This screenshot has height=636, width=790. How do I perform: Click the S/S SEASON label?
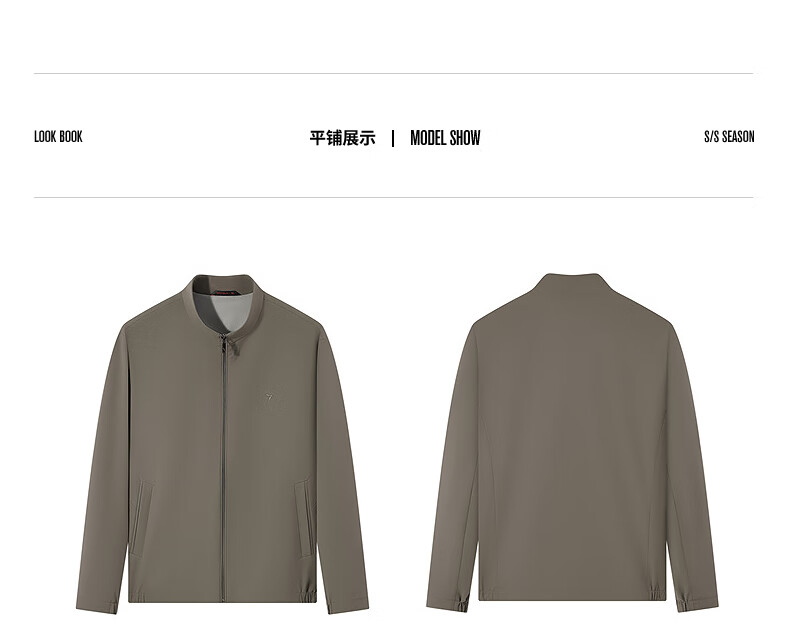pyautogui.click(x=729, y=137)
